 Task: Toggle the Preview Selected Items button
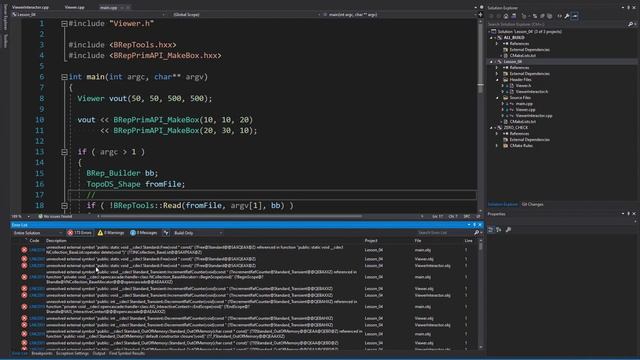575,16
